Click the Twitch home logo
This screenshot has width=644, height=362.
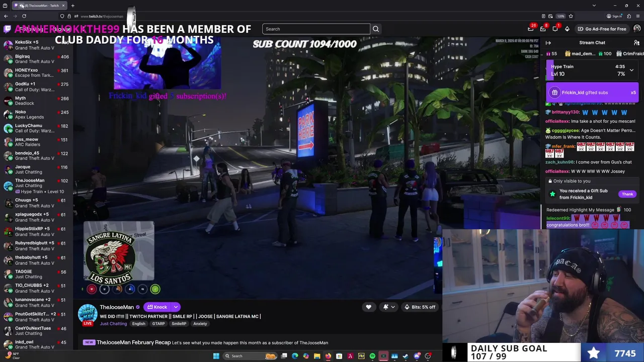click(x=7, y=29)
